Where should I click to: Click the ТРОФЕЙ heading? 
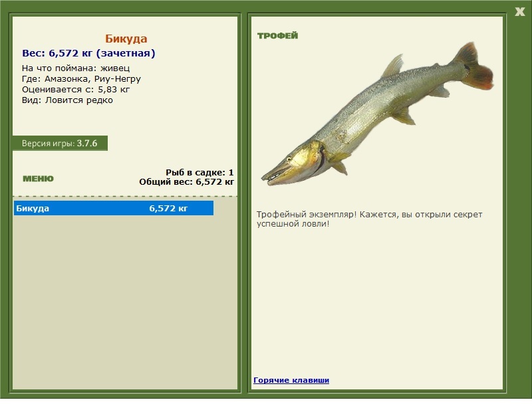coord(277,35)
